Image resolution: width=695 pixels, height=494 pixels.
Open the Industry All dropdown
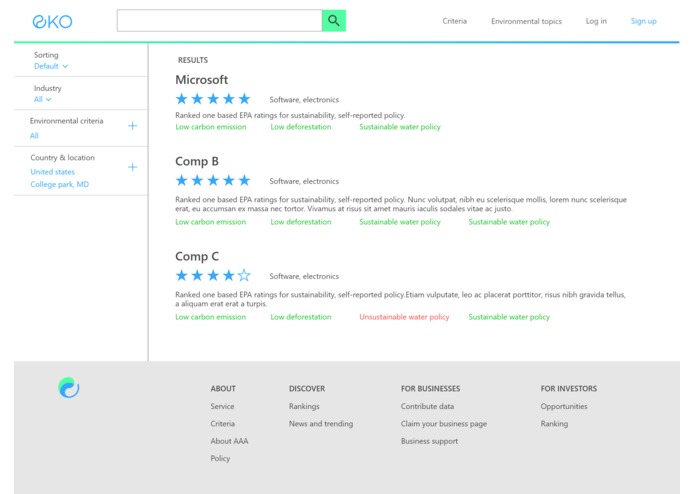(x=43, y=99)
